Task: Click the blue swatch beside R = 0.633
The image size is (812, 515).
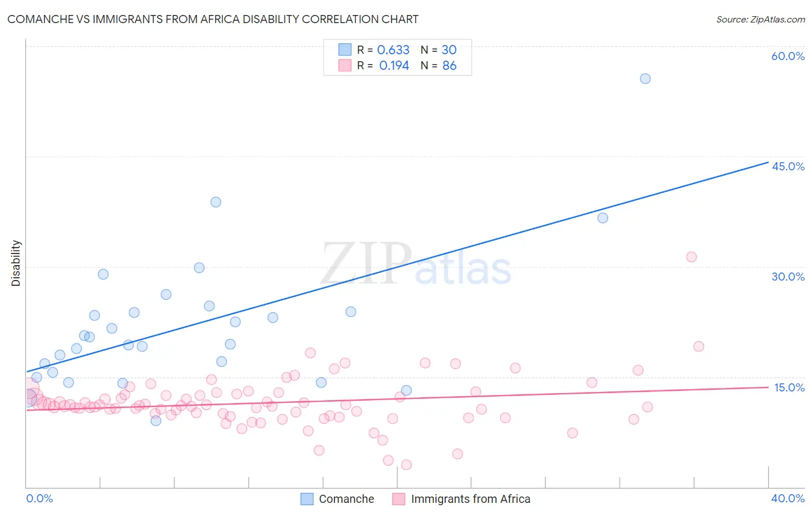Action: click(x=345, y=50)
